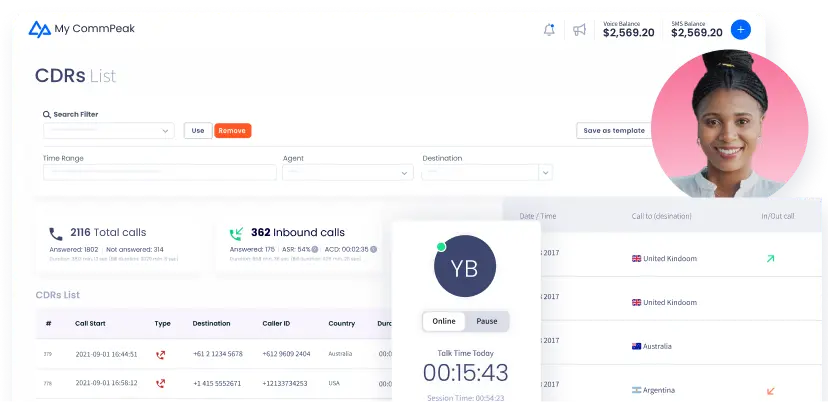Click the second United Kindoom destination row
The height and width of the screenshot is (402, 828).
tap(662, 303)
